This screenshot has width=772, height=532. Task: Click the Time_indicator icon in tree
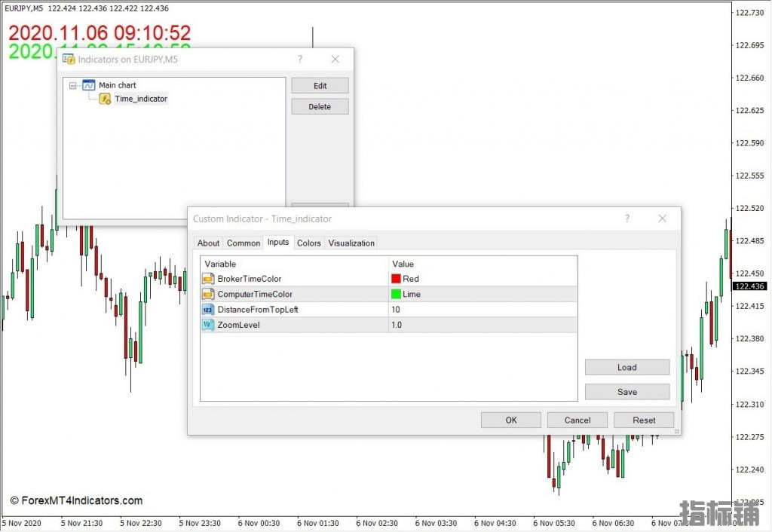tap(106, 99)
